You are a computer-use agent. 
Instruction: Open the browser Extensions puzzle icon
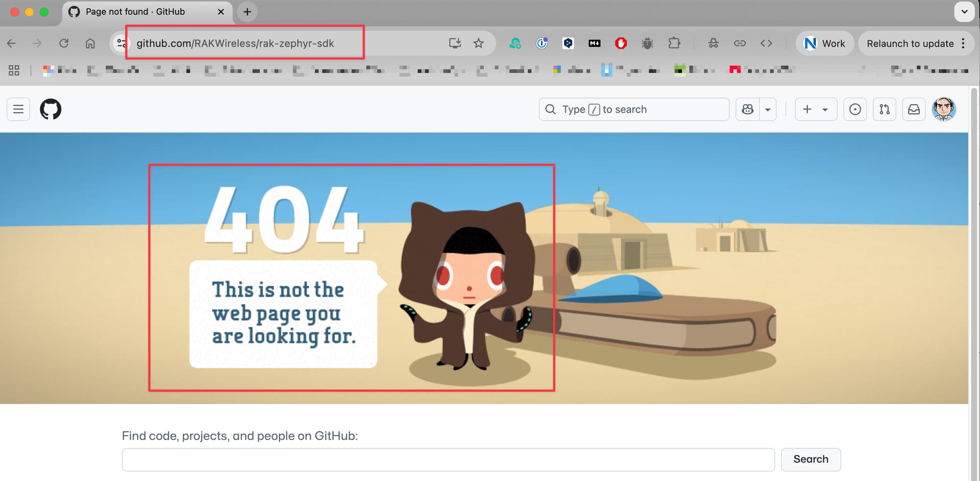(674, 43)
